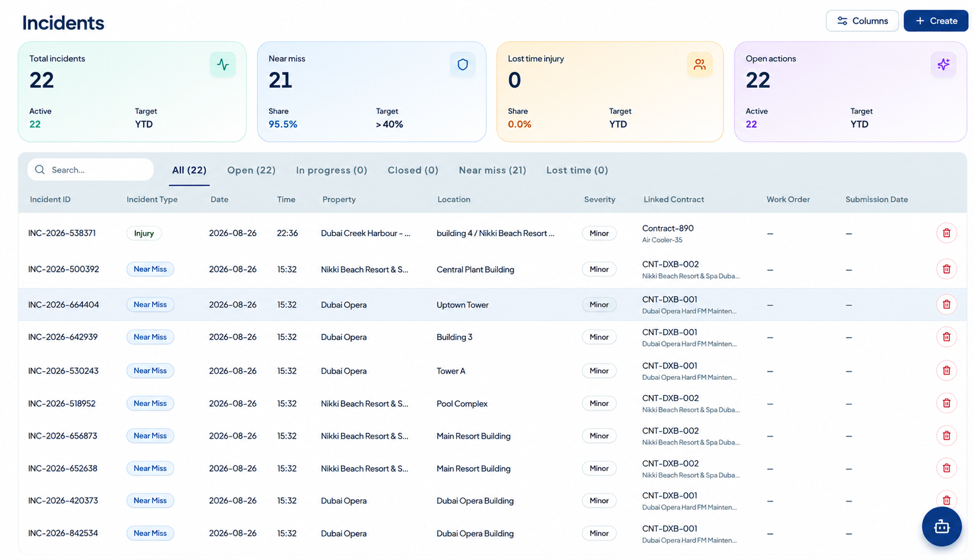Screen dimensions: 974x560
Task: Filter by Lost time (0) tab
Action: (577, 170)
